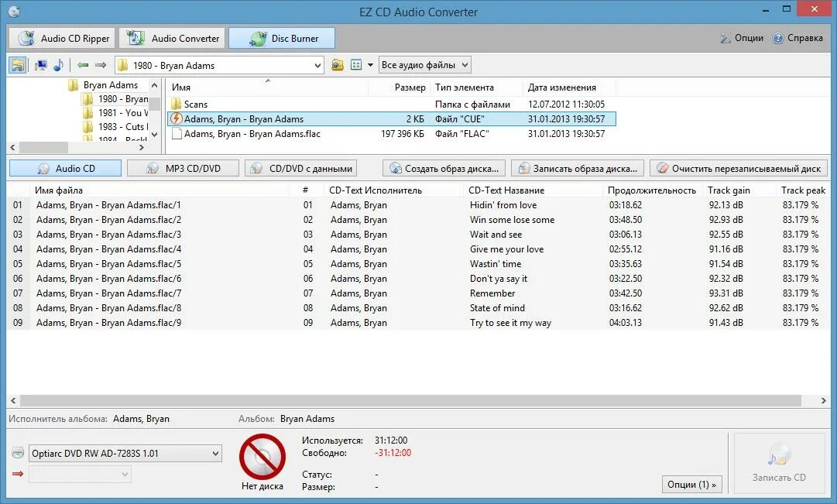Click the 'Нет диска' no disc icon
The image size is (837, 504).
click(x=262, y=457)
